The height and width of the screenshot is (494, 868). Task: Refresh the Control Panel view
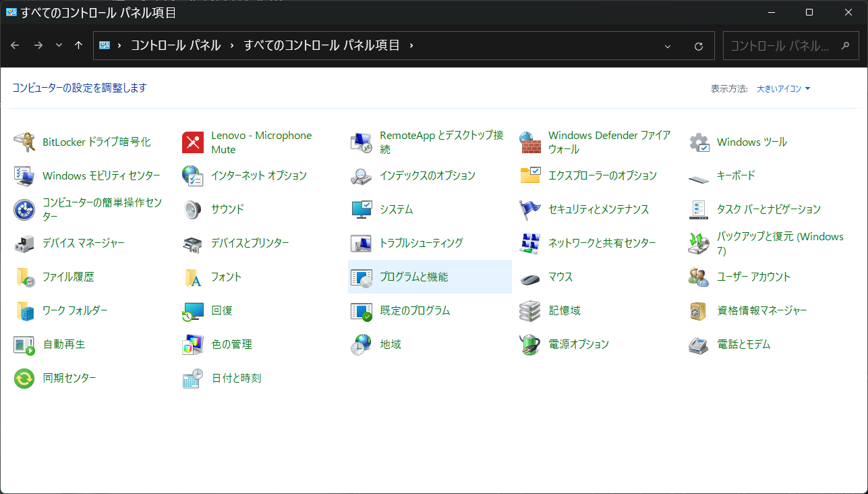tap(700, 46)
